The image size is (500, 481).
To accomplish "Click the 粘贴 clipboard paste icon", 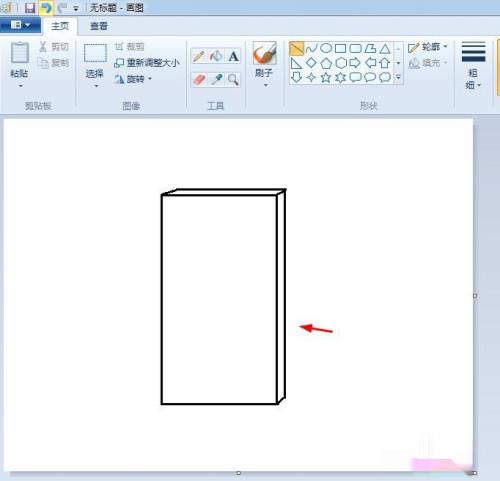I will point(19,53).
